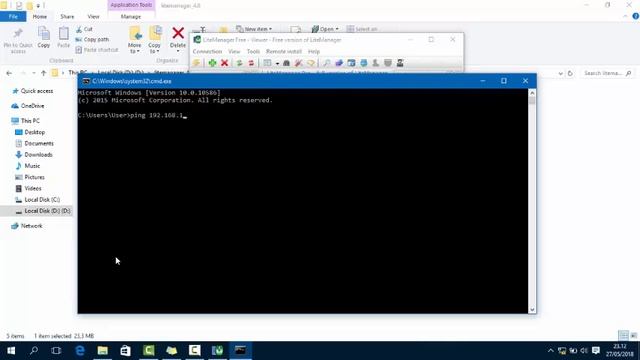Click the Task View icon on taskbar
Image resolution: width=640 pixels, height=360 pixels.
click(56, 351)
